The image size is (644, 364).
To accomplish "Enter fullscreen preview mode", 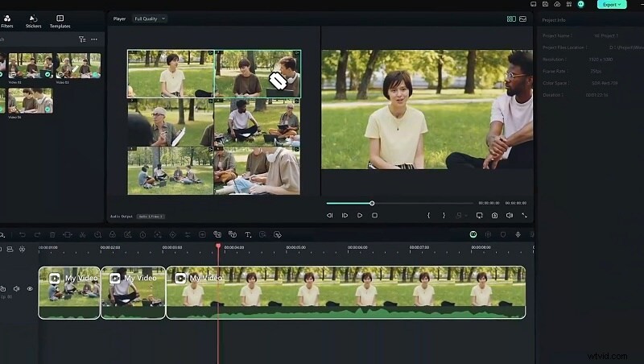I will pyautogui.click(x=525, y=215).
